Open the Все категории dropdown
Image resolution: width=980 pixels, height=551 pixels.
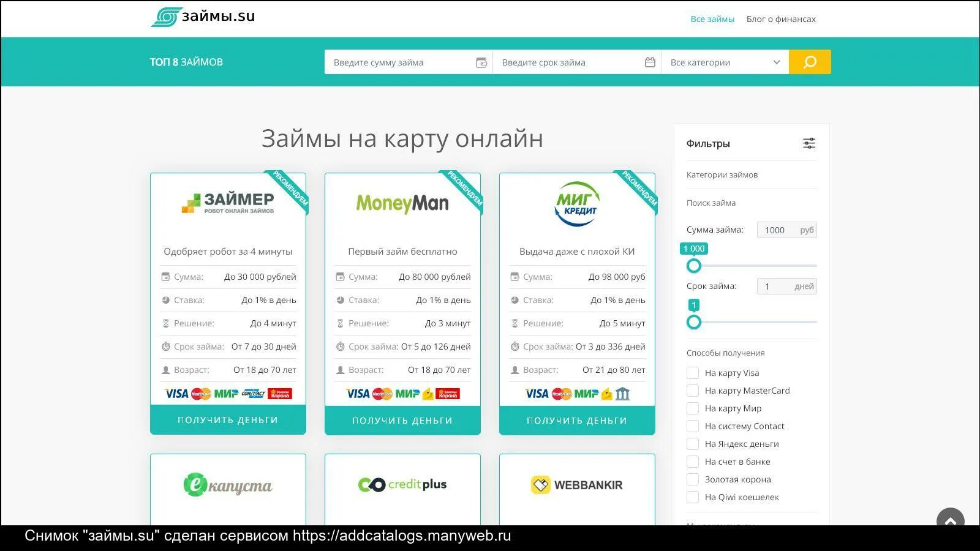click(725, 62)
